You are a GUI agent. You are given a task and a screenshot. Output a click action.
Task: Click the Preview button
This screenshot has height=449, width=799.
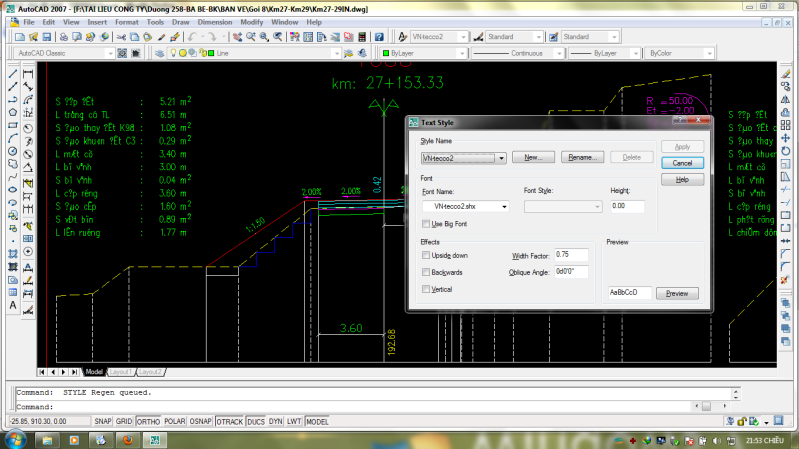point(677,294)
